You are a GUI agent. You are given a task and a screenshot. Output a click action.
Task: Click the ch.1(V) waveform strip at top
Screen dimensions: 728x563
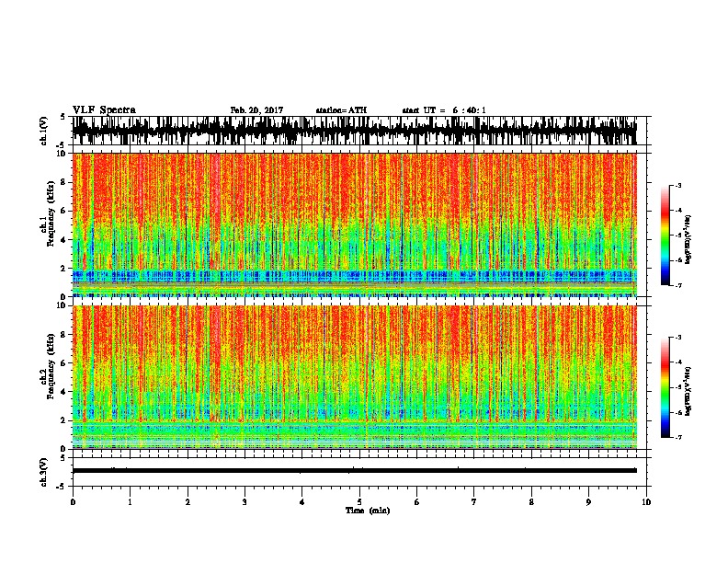(354, 131)
